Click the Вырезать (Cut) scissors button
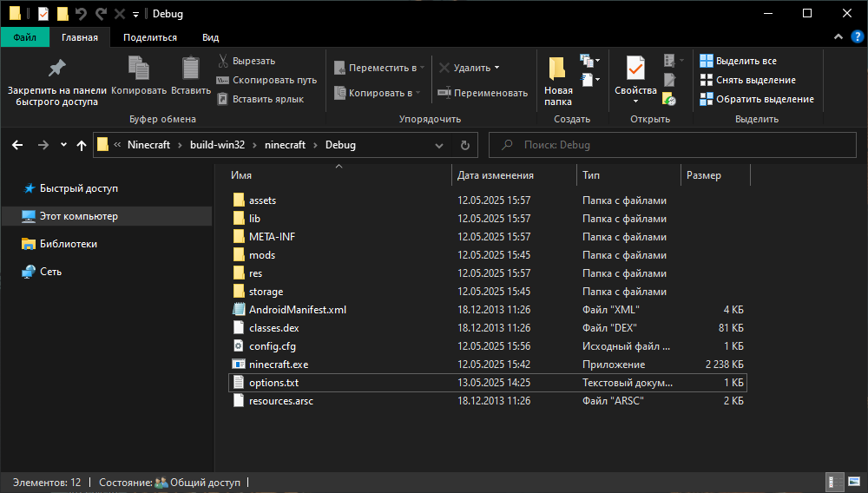 tap(246, 61)
